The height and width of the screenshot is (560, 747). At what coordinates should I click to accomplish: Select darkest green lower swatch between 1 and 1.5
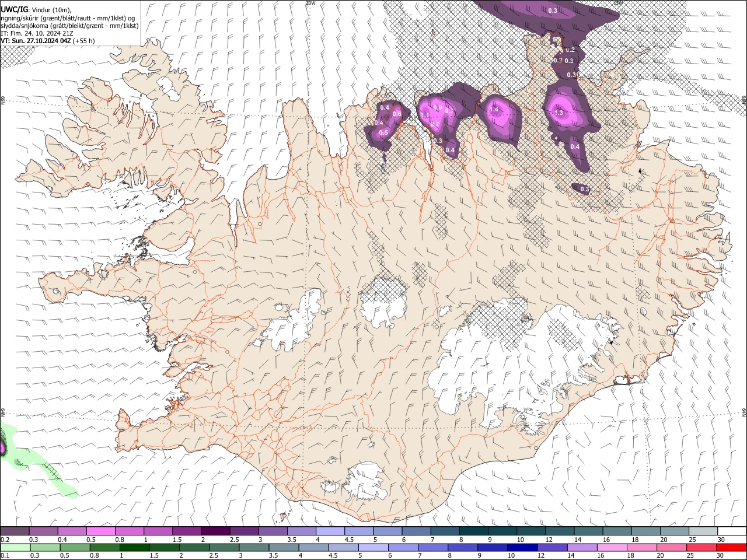(135, 547)
